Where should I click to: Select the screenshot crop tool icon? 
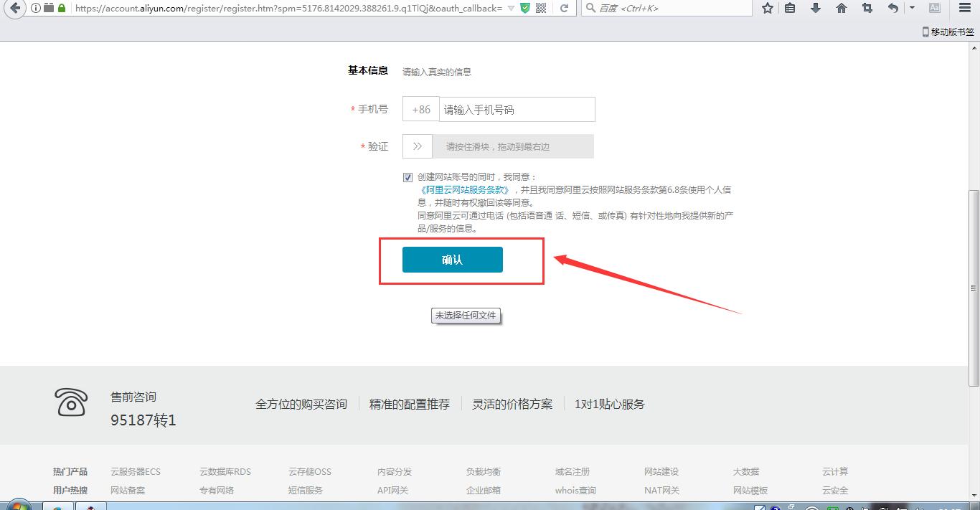866,8
